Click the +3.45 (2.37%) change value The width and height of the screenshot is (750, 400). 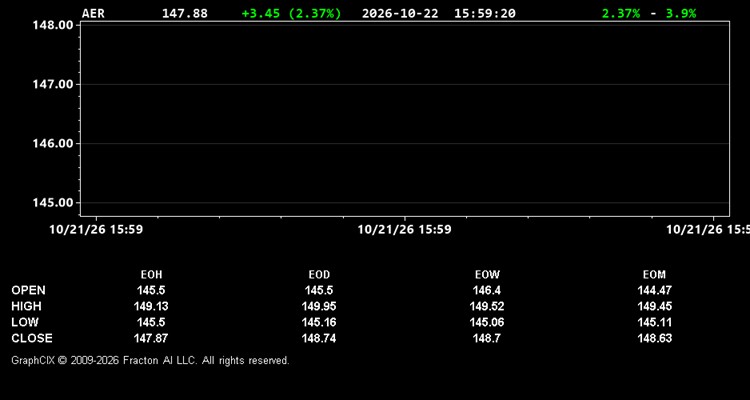click(291, 13)
